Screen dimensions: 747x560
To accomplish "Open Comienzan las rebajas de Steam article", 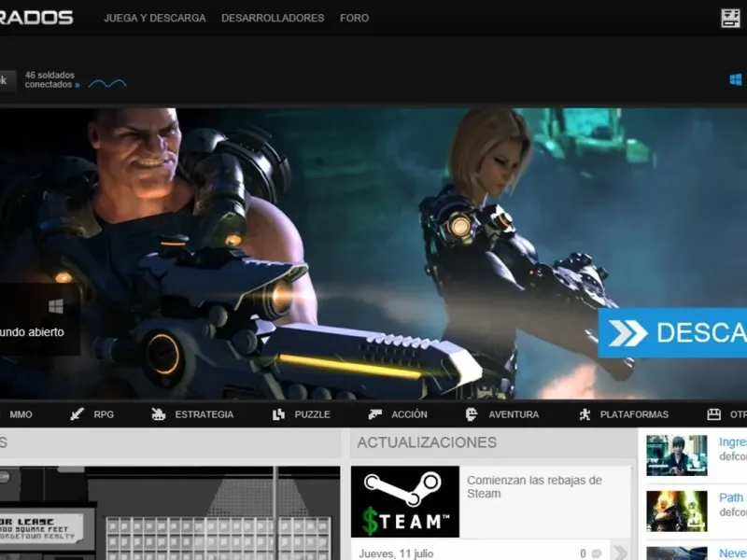I will click(534, 486).
